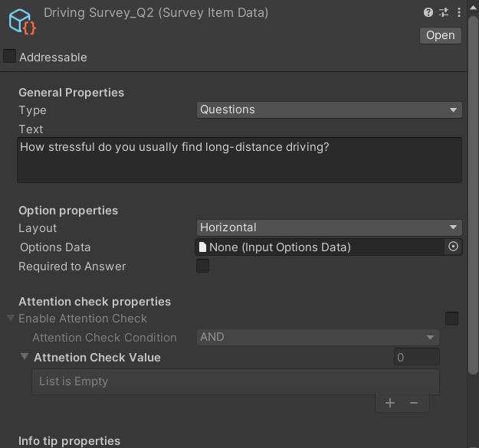Click the Layout label
This screenshot has height=448, width=479.
pyautogui.click(x=38, y=228)
